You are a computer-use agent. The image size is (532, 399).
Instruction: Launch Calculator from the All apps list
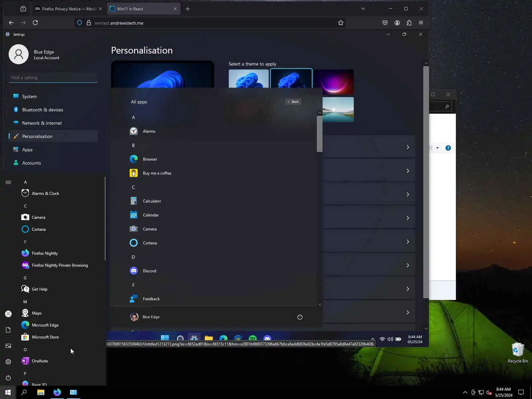[145, 201]
